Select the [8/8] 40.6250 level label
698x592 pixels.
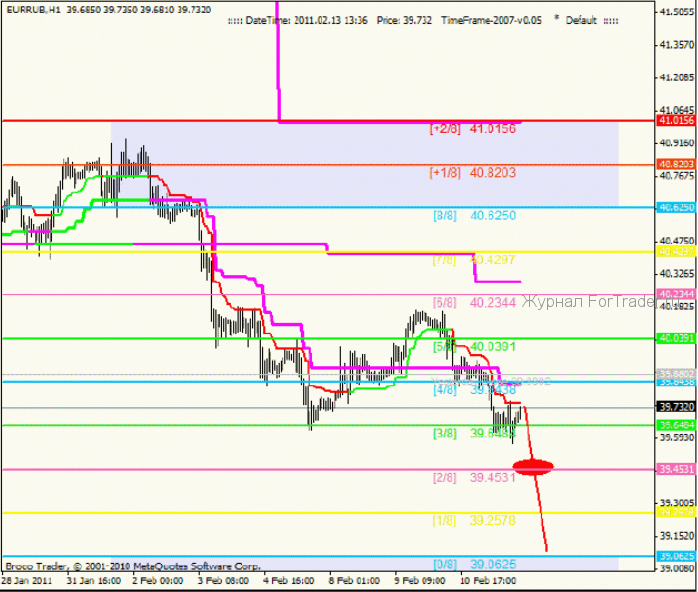[x=475, y=215]
